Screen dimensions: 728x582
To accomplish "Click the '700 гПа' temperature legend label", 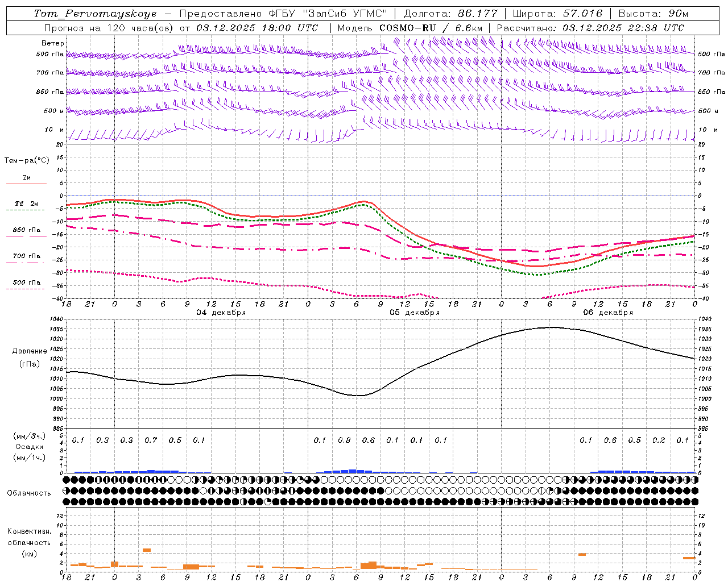I will coord(27,256).
